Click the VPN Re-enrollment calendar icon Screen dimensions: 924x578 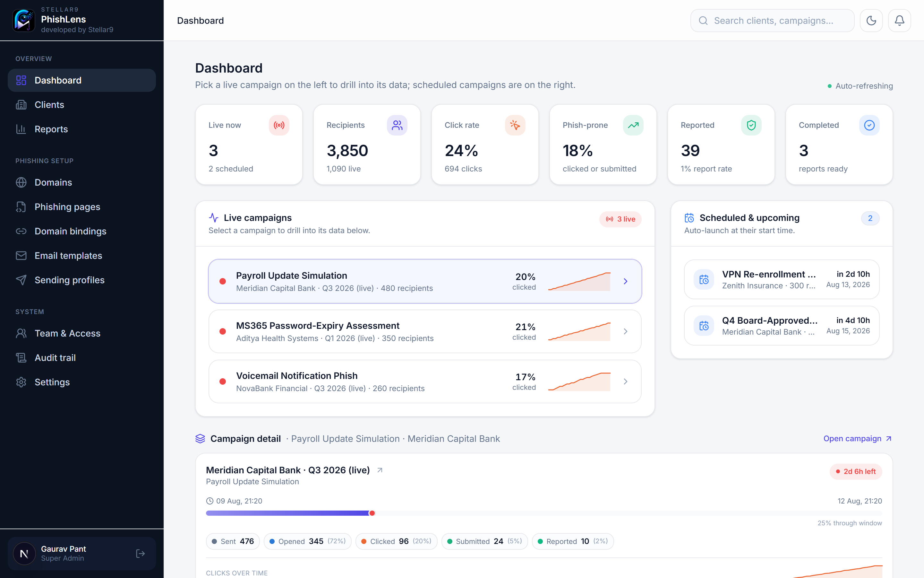[x=704, y=279]
